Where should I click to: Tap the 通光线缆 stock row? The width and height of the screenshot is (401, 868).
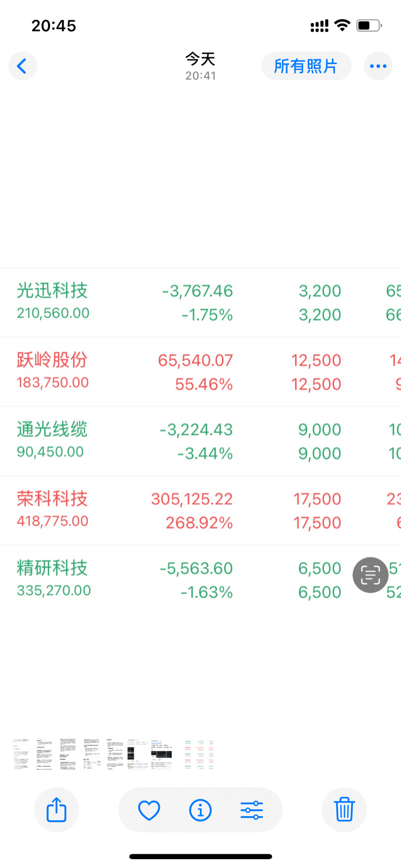pyautogui.click(x=200, y=441)
